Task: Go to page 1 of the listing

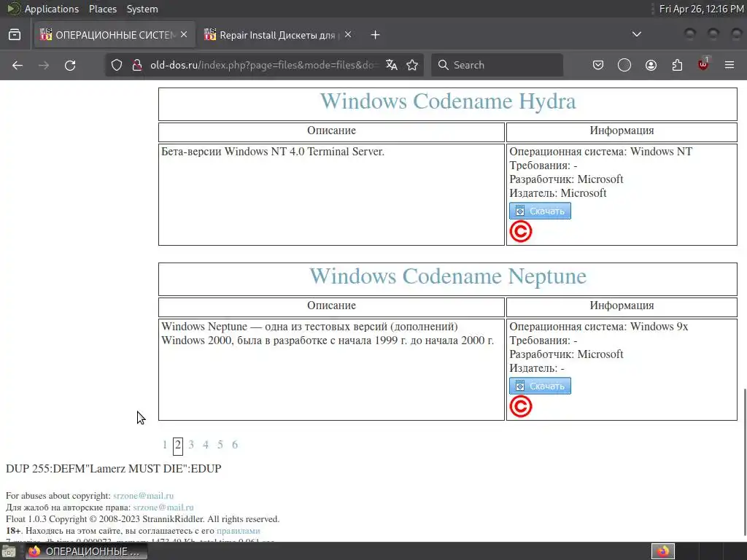Action: (164, 445)
